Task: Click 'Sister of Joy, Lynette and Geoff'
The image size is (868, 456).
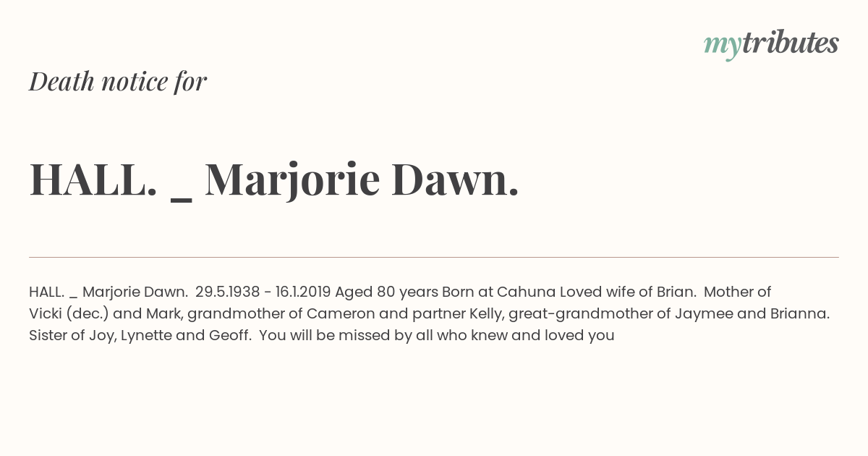Action: point(139,336)
